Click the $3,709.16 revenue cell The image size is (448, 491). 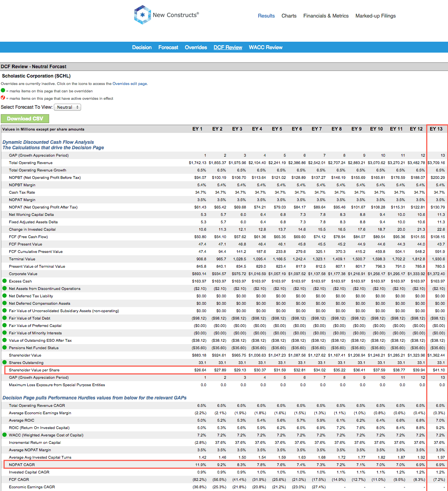[436, 162]
